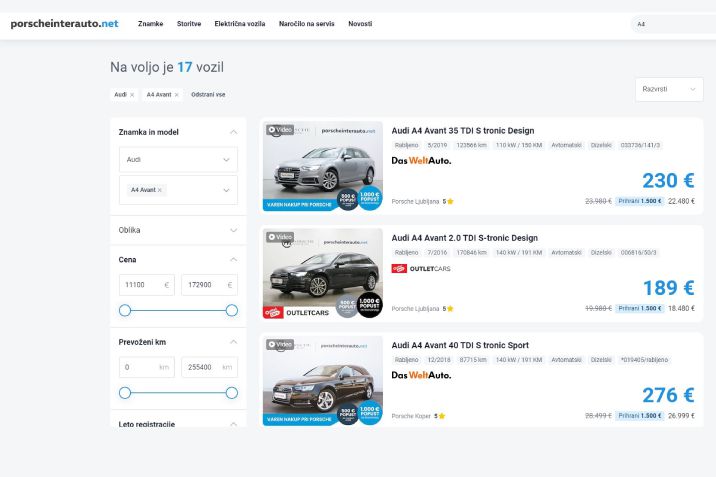The height and width of the screenshot is (477, 716).
Task: Collapse the Prevoženi km section
Action: click(x=233, y=342)
